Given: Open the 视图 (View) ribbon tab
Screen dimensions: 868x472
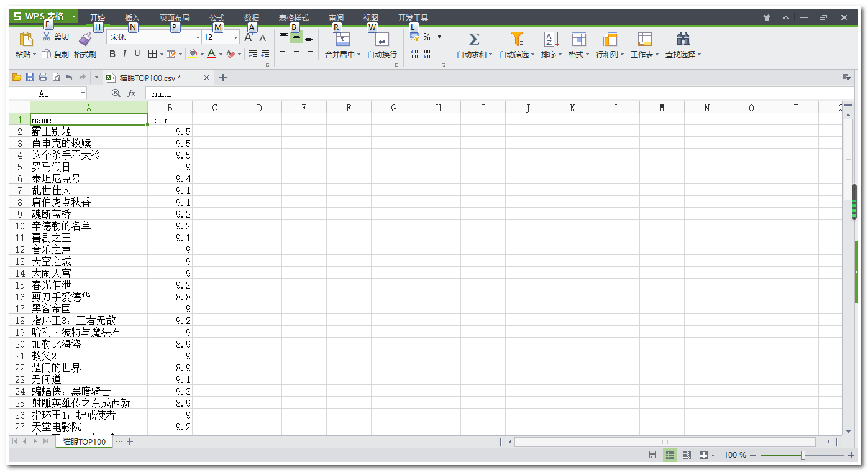Looking at the screenshot, I should click(371, 17).
